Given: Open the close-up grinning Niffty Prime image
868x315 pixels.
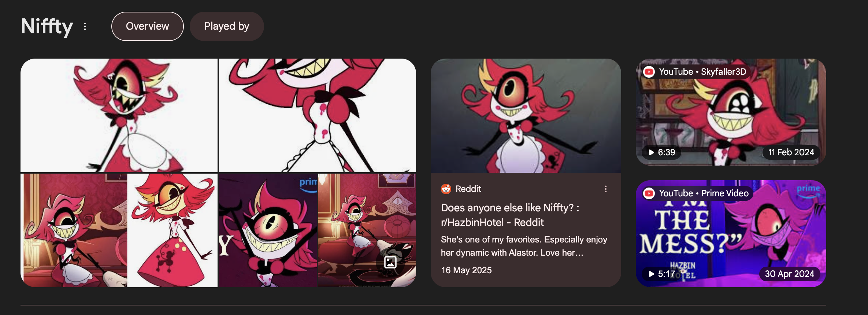Looking at the screenshot, I should pyautogui.click(x=268, y=230).
